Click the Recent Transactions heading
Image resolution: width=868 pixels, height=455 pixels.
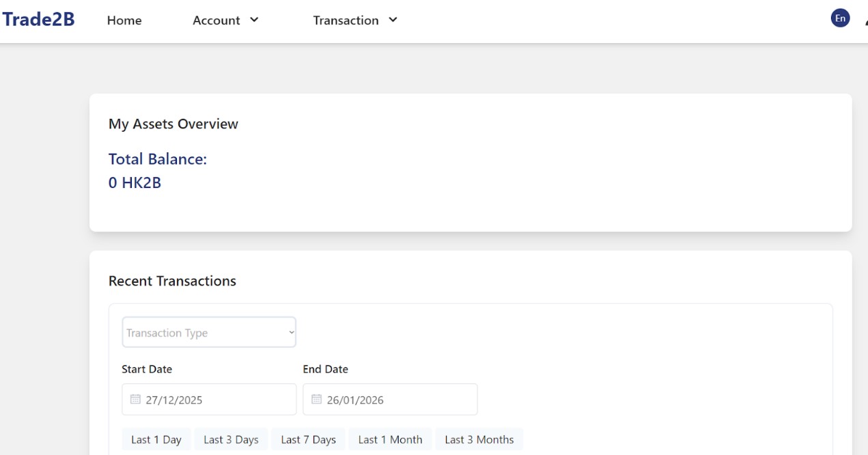172,281
